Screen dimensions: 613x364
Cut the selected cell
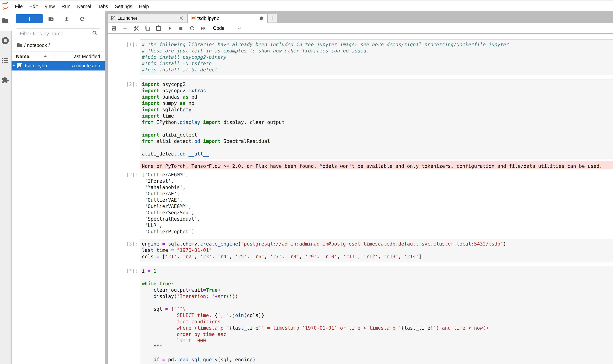(136, 28)
